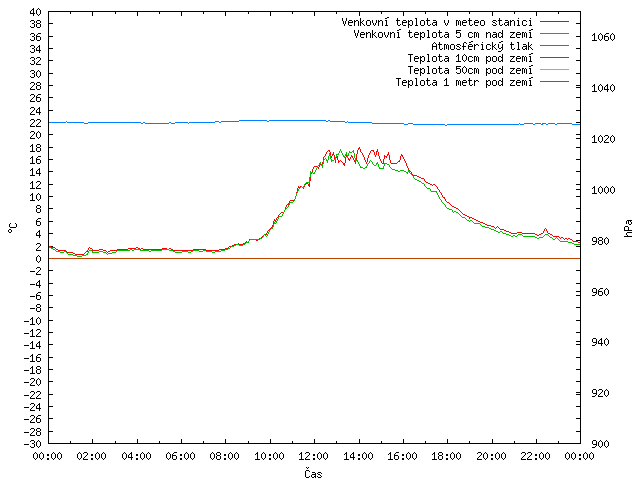Click x-axis label "16:00"
Viewport: 640px width, 480px height.
[402, 456]
